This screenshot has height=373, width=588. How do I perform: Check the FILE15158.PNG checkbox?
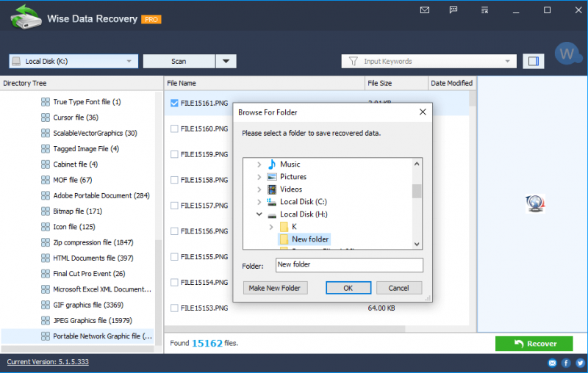(174, 180)
